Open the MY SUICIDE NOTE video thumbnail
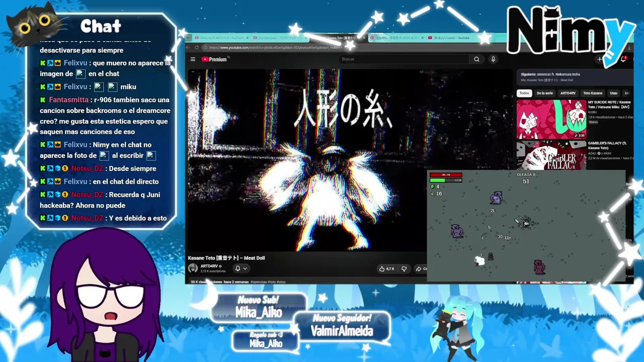This screenshot has width=644, height=362. click(x=551, y=119)
